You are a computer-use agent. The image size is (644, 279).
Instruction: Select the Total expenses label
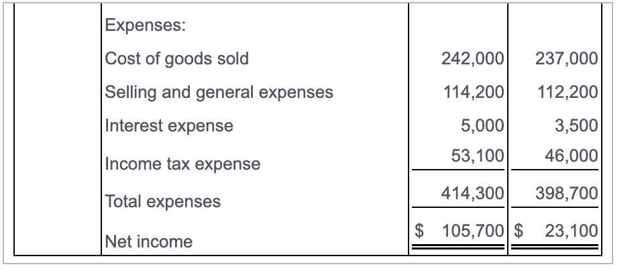tap(163, 201)
